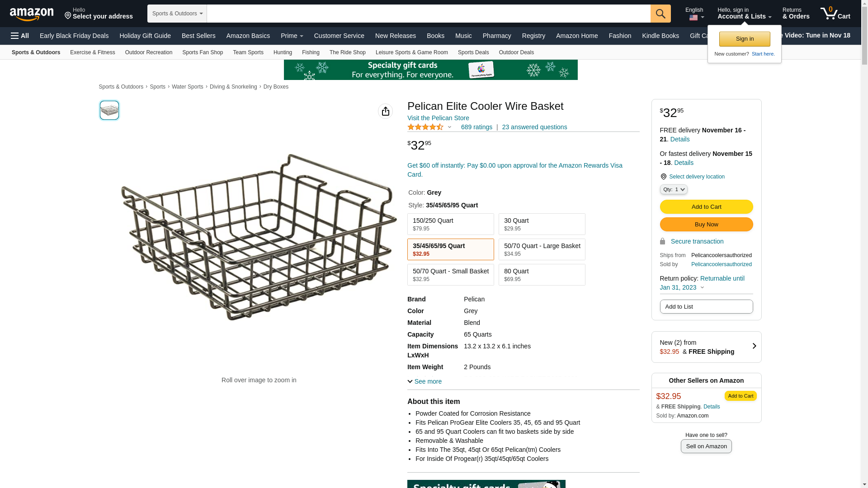Click into the search input field
Image resolution: width=868 pixels, height=488 pixels.
coord(428,14)
